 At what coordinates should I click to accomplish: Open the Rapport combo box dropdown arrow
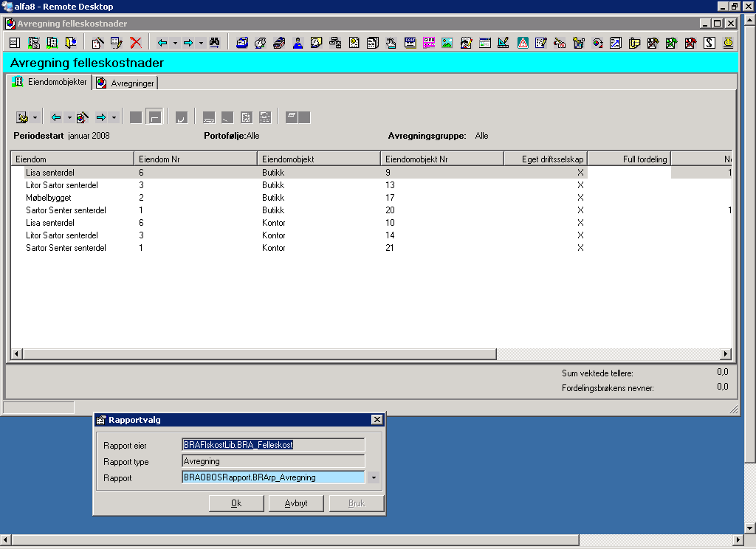tap(374, 477)
